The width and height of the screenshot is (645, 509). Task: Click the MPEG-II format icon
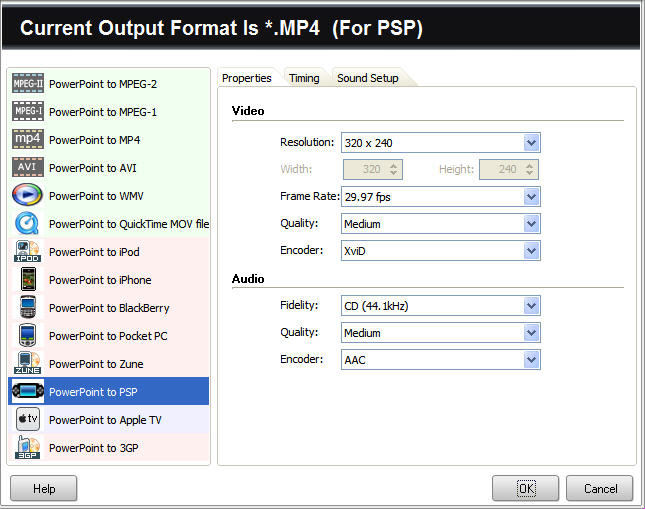28,84
